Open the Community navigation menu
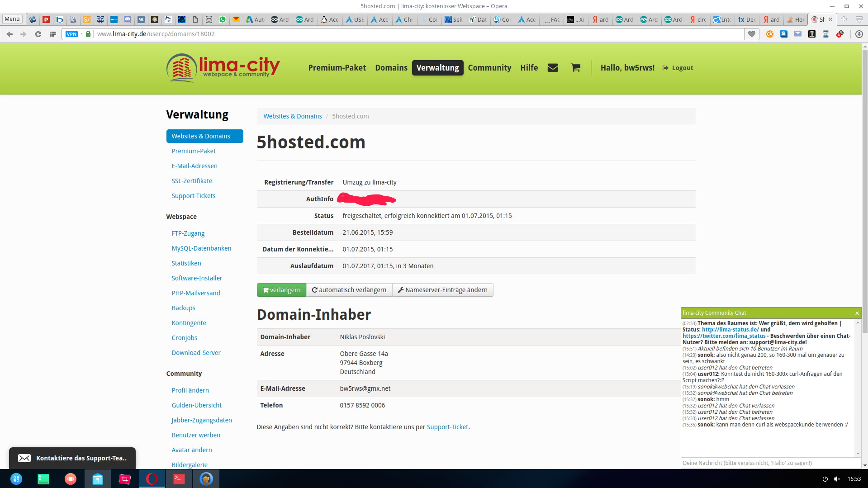This screenshot has width=868, height=488. pyautogui.click(x=489, y=68)
